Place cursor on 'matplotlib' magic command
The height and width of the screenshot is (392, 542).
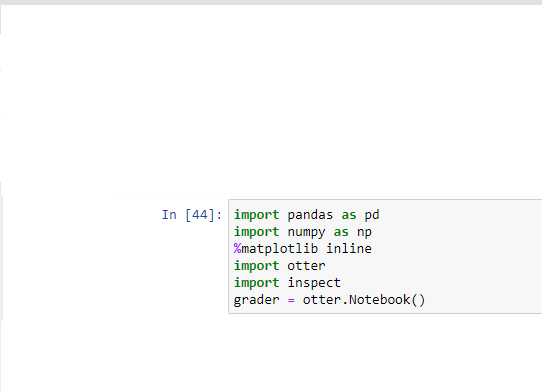pyautogui.click(x=279, y=249)
